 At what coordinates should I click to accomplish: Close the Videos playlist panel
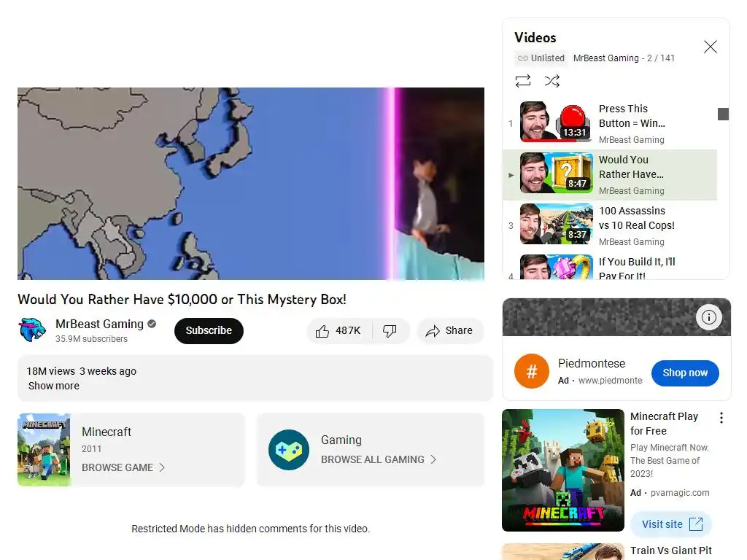(x=711, y=47)
